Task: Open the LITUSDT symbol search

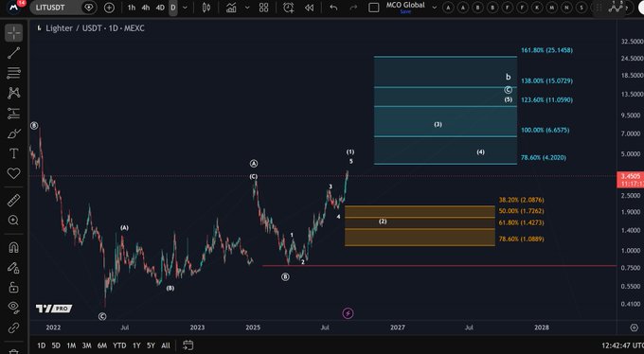Action: tap(57, 8)
